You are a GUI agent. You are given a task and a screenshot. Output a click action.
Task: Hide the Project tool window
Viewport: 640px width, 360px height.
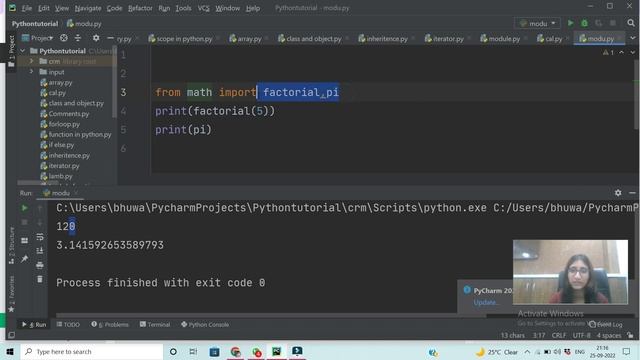110,38
